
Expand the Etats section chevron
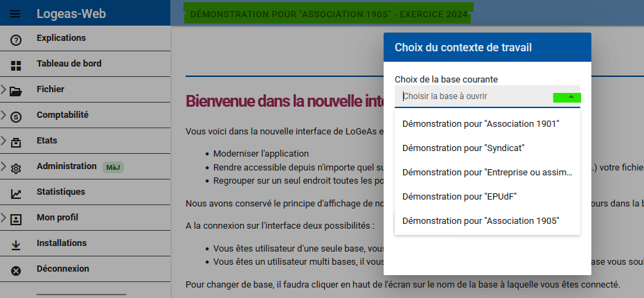point(4,141)
